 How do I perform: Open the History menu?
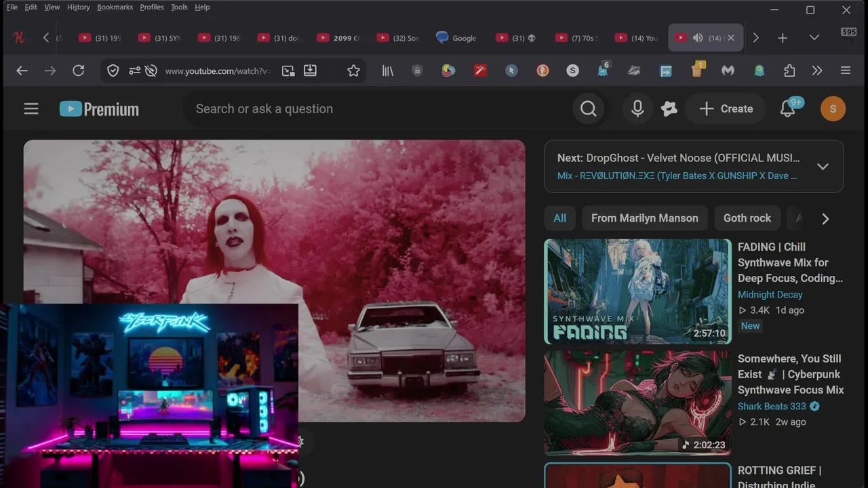tap(79, 7)
